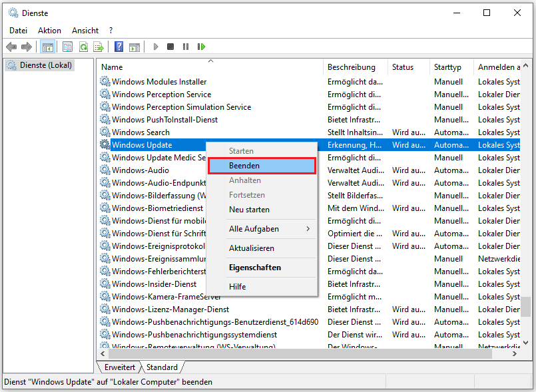Viewport: 536px width, 392px height.
Task: Sort by the Anmelden column header
Action: point(497,67)
